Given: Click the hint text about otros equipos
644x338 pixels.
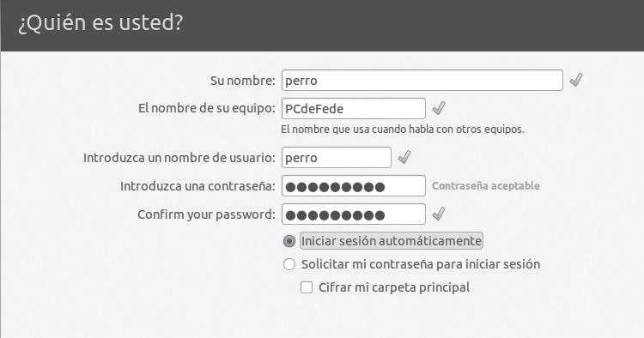Looking at the screenshot, I should click(x=403, y=130).
